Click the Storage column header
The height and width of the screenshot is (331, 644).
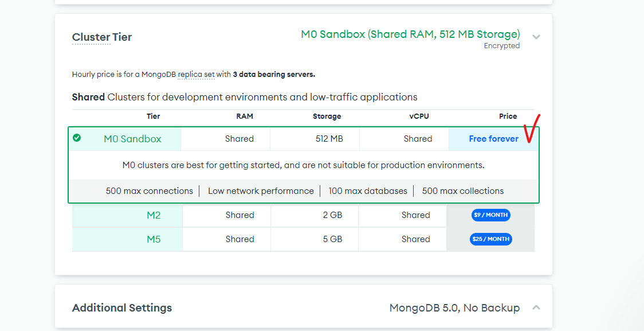point(327,116)
